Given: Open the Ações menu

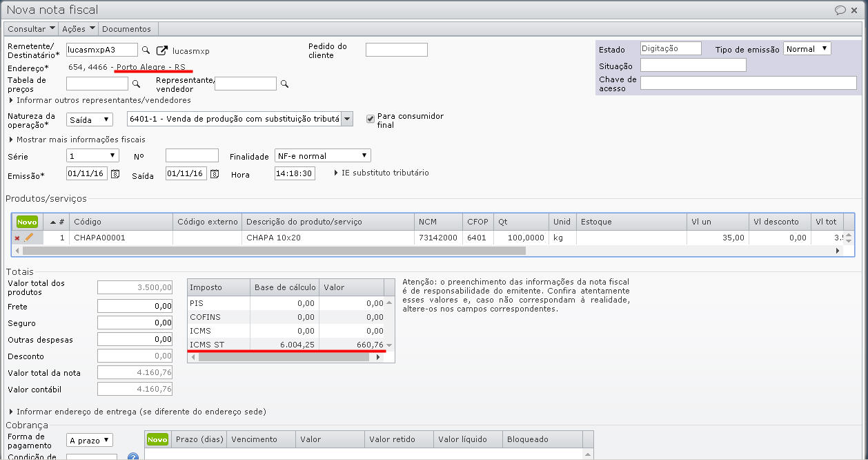Looking at the screenshot, I should (x=78, y=29).
